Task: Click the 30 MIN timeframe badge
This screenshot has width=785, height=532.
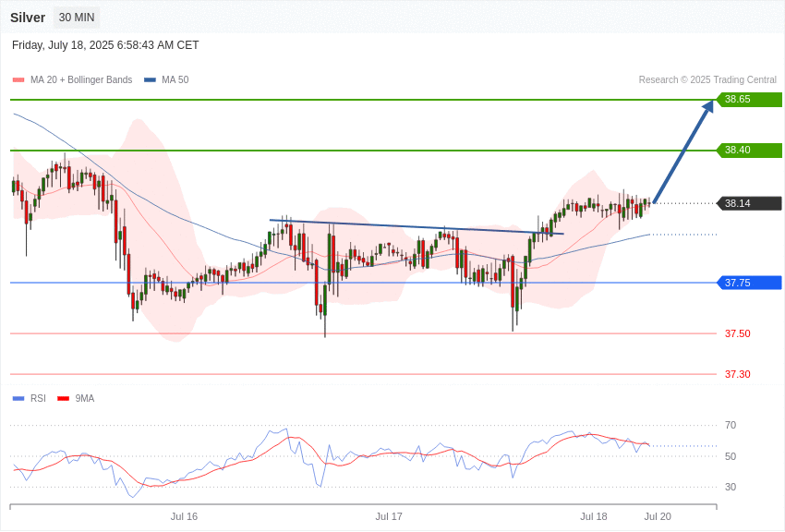Action: pos(77,18)
